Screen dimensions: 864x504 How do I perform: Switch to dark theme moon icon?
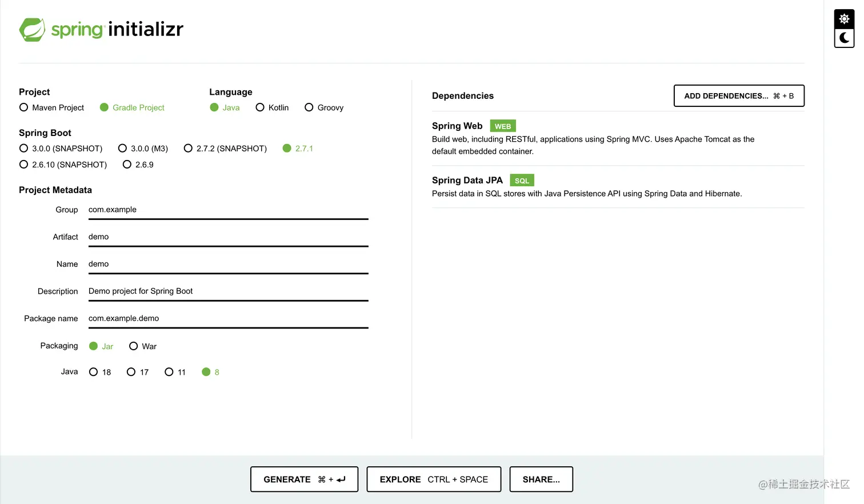pyautogui.click(x=844, y=38)
